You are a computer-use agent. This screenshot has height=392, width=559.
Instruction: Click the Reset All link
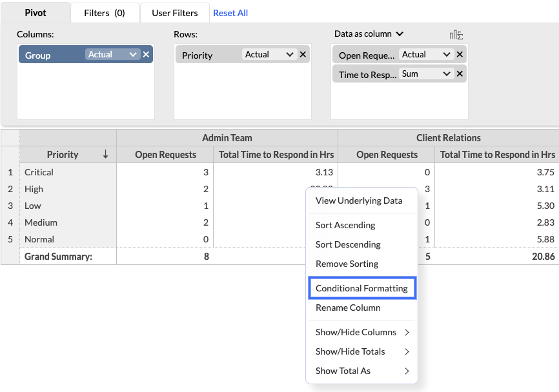(x=230, y=13)
